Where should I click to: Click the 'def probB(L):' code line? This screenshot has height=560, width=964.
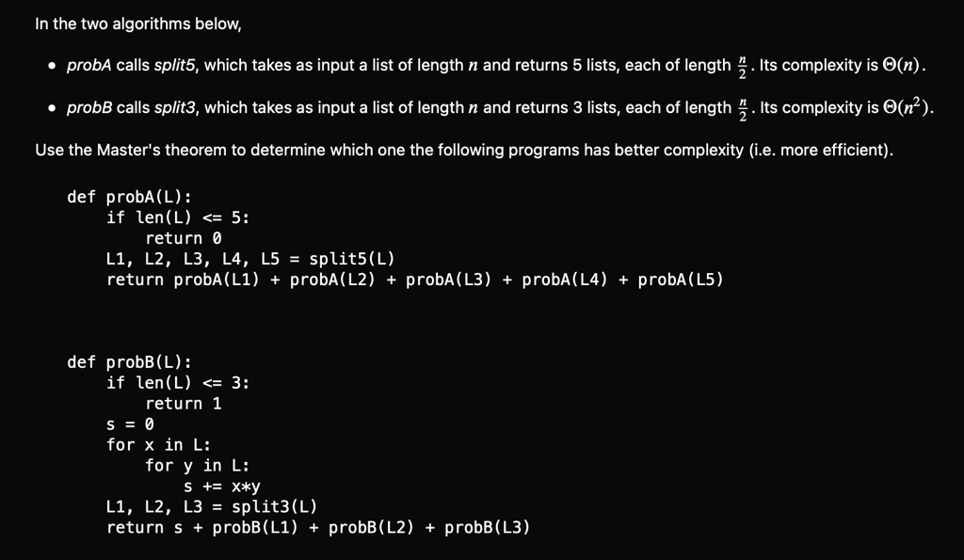click(130, 362)
